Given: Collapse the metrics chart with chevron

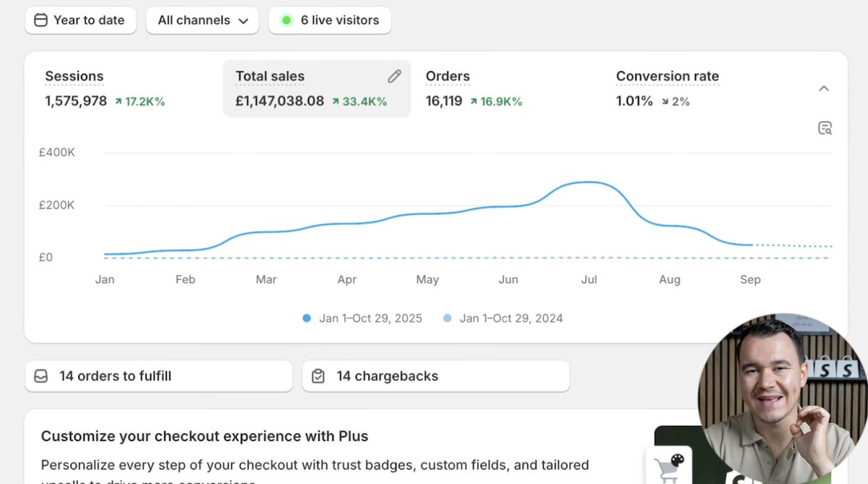Looking at the screenshot, I should tap(824, 88).
